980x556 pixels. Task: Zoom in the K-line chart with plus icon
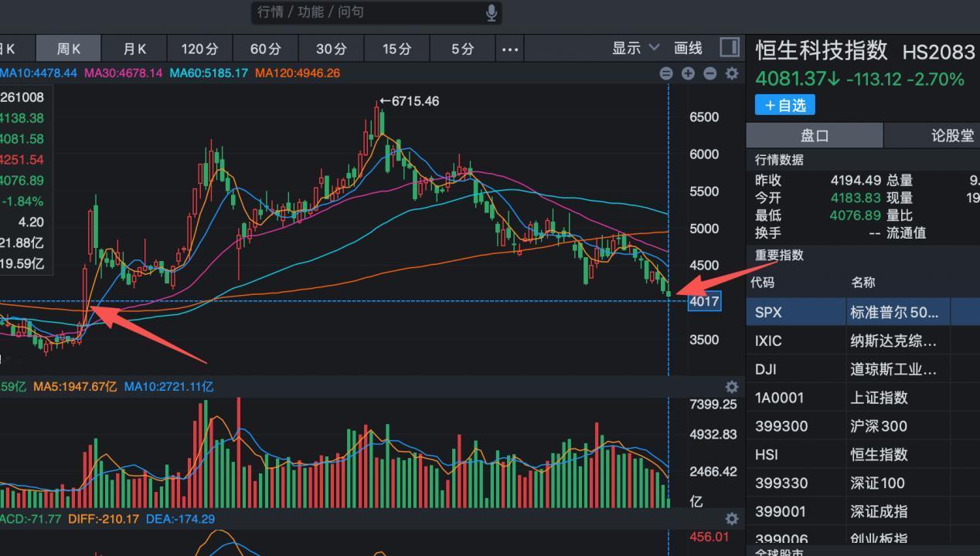coord(688,73)
